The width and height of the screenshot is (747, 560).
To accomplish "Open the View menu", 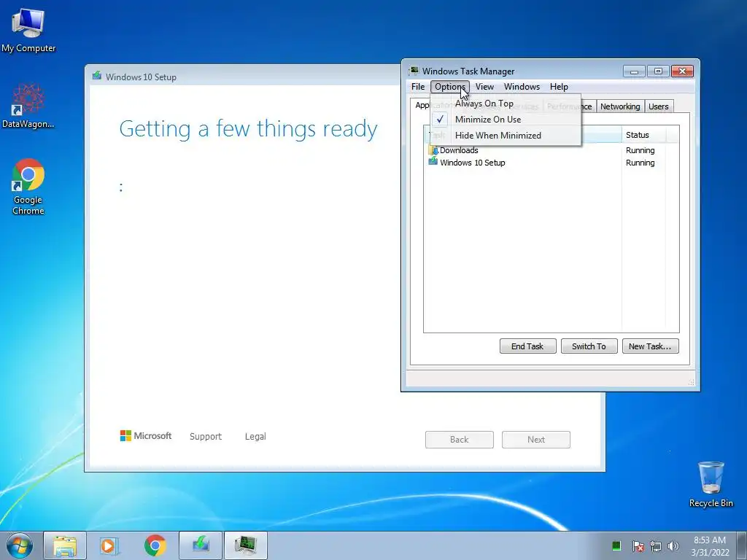I will (484, 87).
